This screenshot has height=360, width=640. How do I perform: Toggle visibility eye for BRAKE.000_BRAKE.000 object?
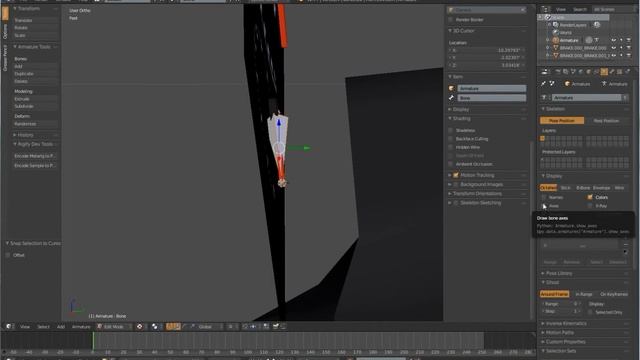(x=613, y=48)
